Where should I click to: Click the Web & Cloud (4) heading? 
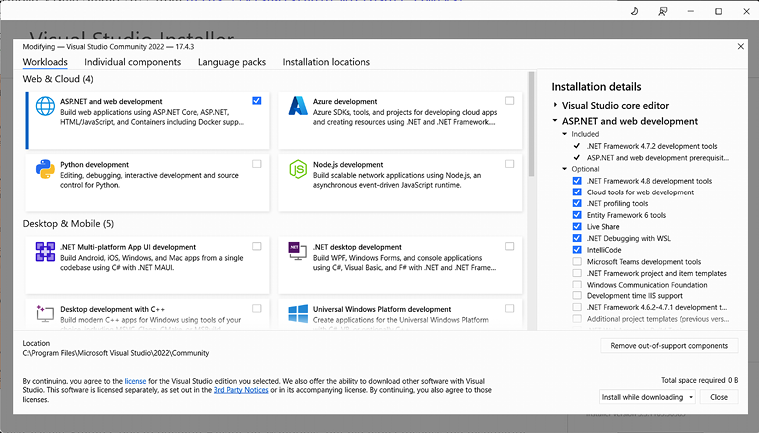[58, 79]
